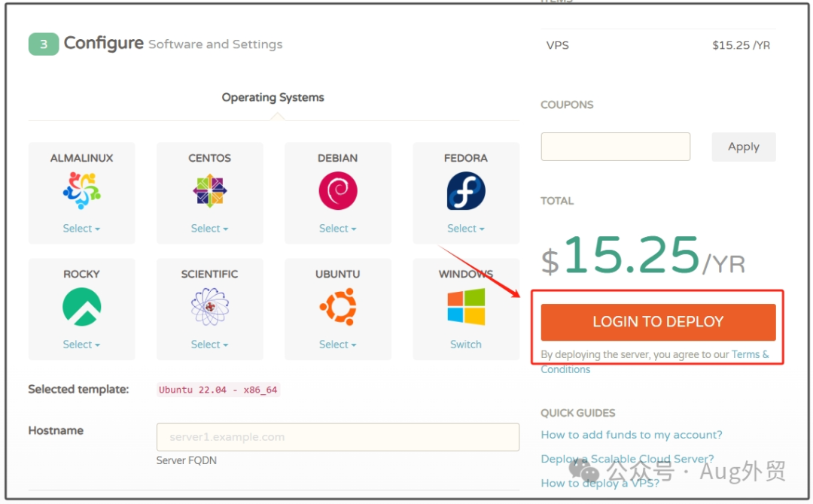
Task: Open the Rocky Select dropdown
Action: pos(81,345)
